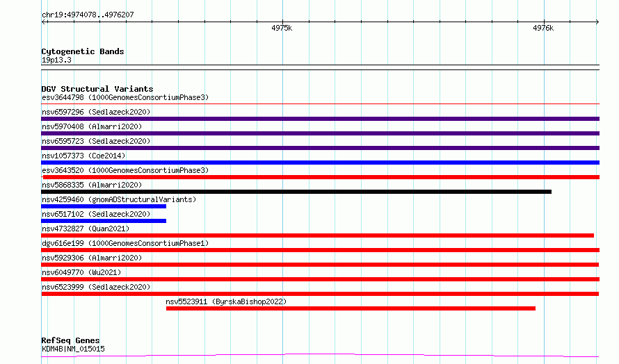Click the red bar for dgv616e199
The image size is (619, 364).
coord(320,250)
